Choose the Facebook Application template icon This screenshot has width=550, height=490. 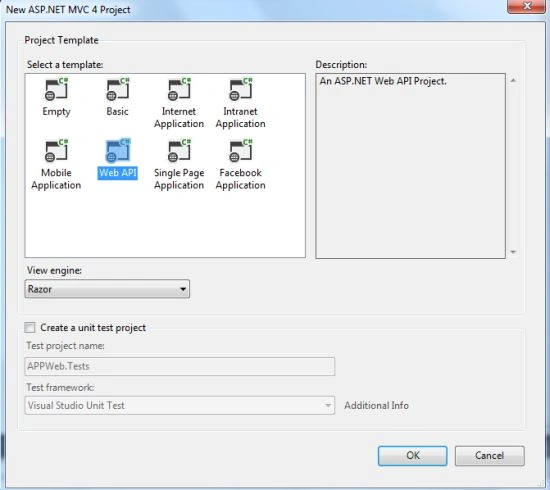pos(241,151)
